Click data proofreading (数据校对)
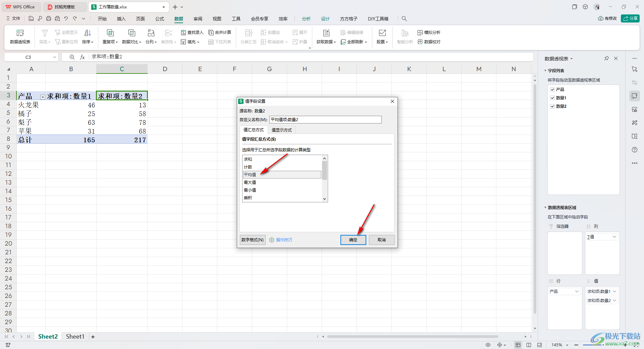The width and height of the screenshot is (644, 349). coord(429,42)
